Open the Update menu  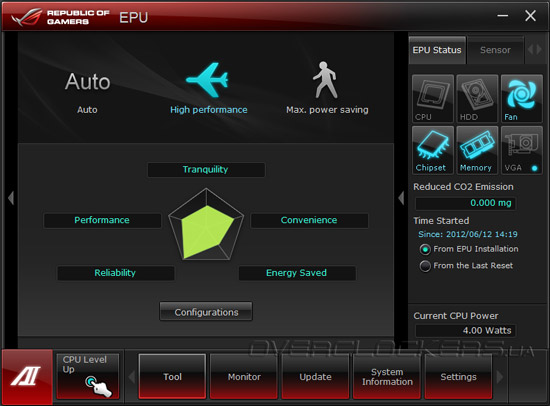(315, 376)
